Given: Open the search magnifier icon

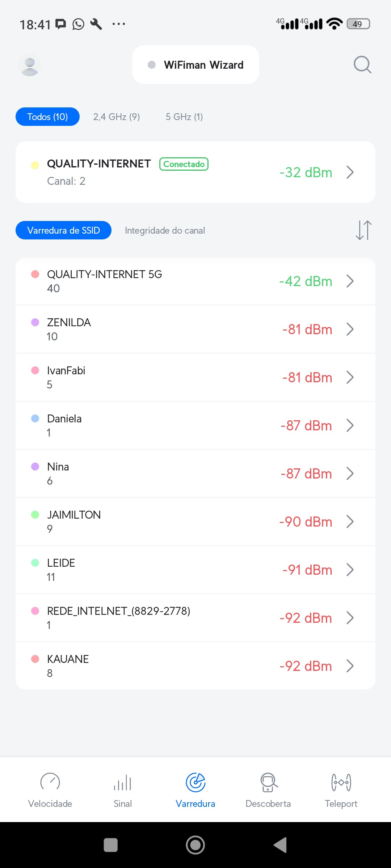Looking at the screenshot, I should click(x=362, y=65).
